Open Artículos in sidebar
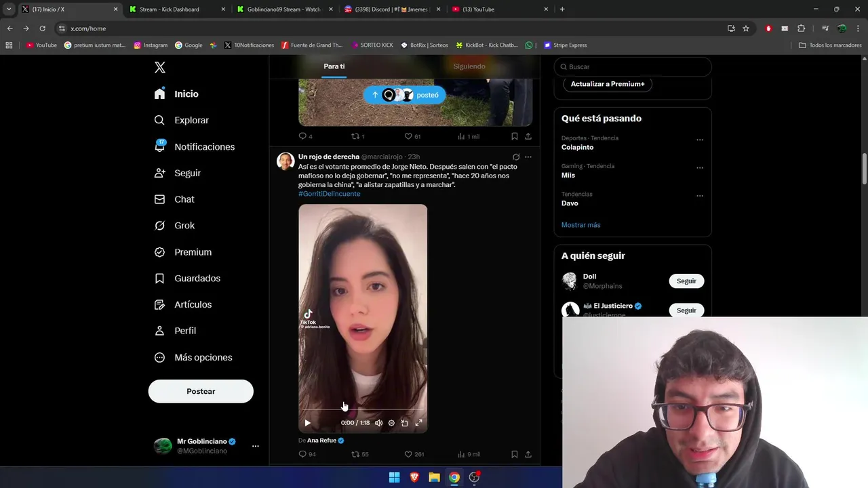This screenshot has height=488, width=868. click(x=182, y=304)
